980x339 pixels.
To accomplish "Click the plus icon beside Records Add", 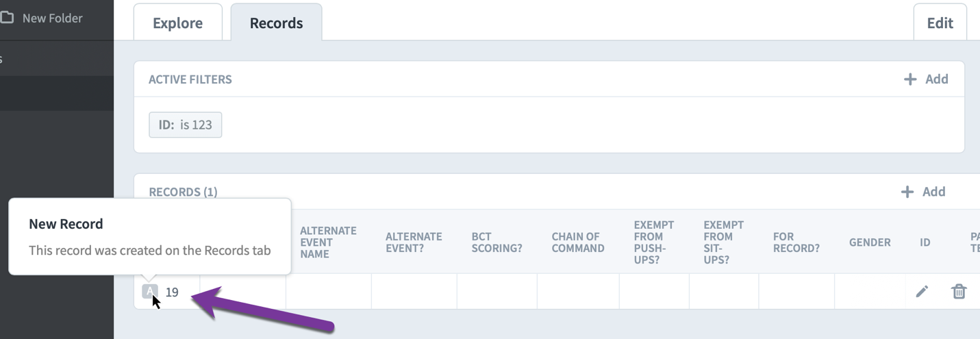I will (x=907, y=192).
